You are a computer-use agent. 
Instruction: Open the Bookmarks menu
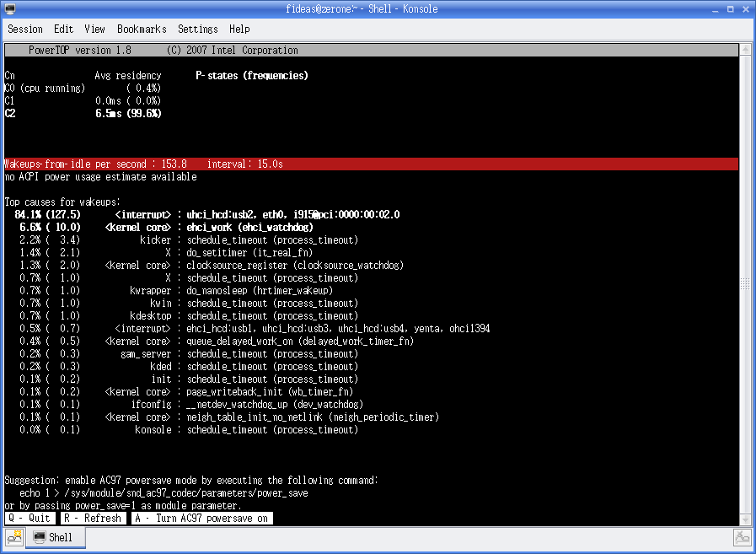pos(142,29)
